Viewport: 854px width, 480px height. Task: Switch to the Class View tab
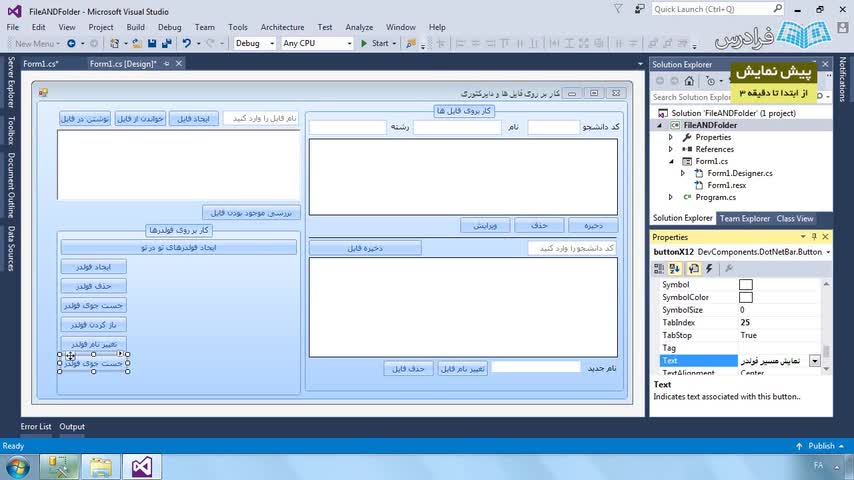click(x=795, y=218)
